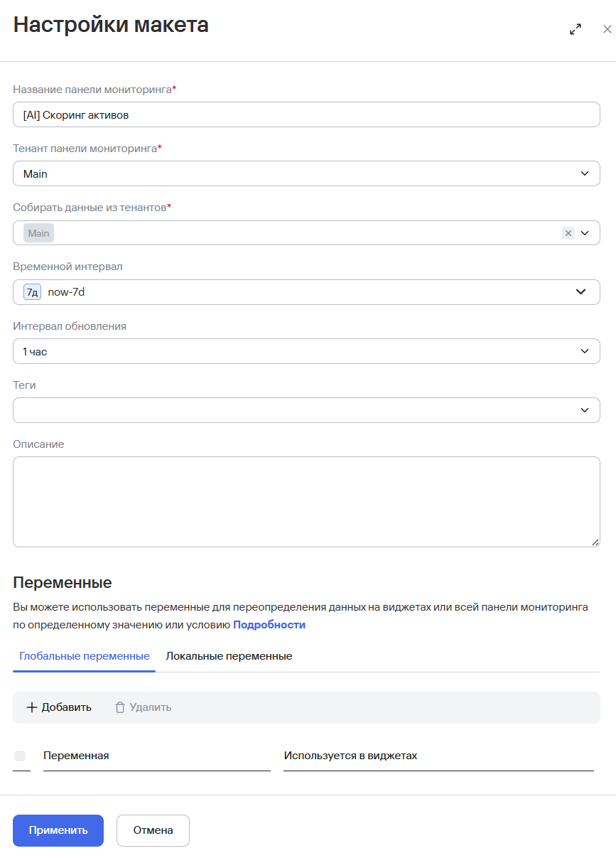Close the layout settings panel
The height and width of the screenshot is (858, 616).
tap(607, 29)
